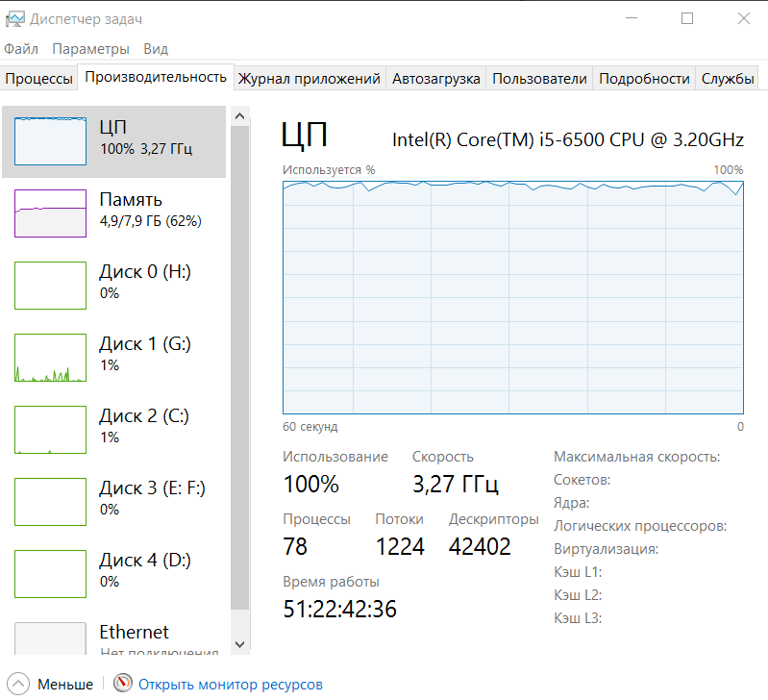Viewport: 768px width, 700px height.
Task: Click the sidebar scroll up arrow
Action: (x=240, y=116)
